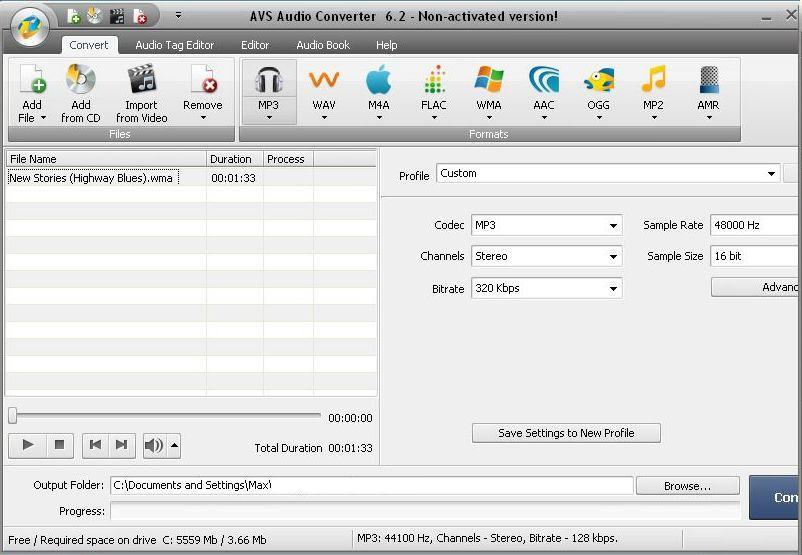This screenshot has width=802, height=555.
Task: Skip to previous track
Action: coord(96,445)
